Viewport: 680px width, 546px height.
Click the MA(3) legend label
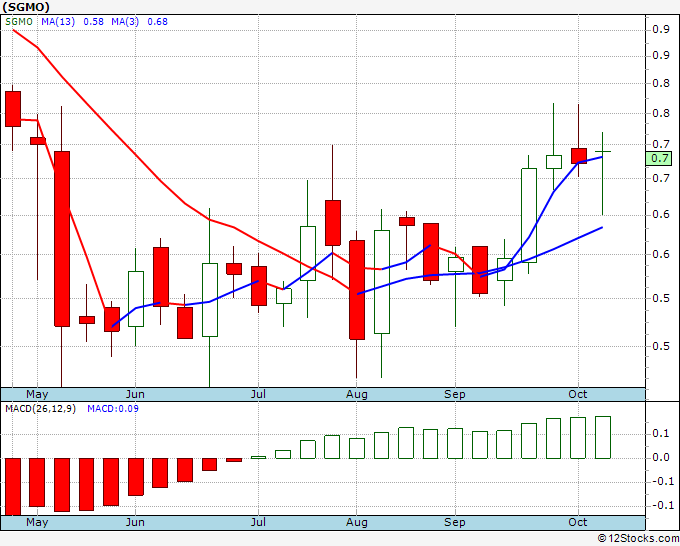click(125, 22)
